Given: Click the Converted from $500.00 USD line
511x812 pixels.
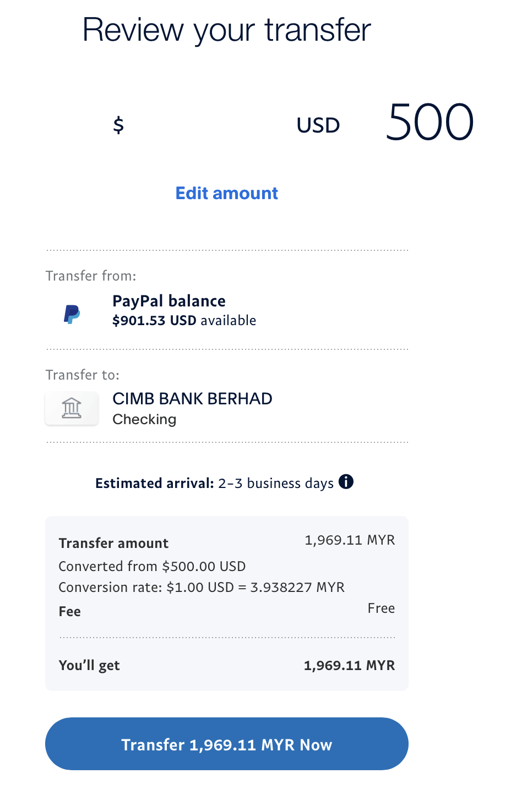Looking at the screenshot, I should 152,566.
